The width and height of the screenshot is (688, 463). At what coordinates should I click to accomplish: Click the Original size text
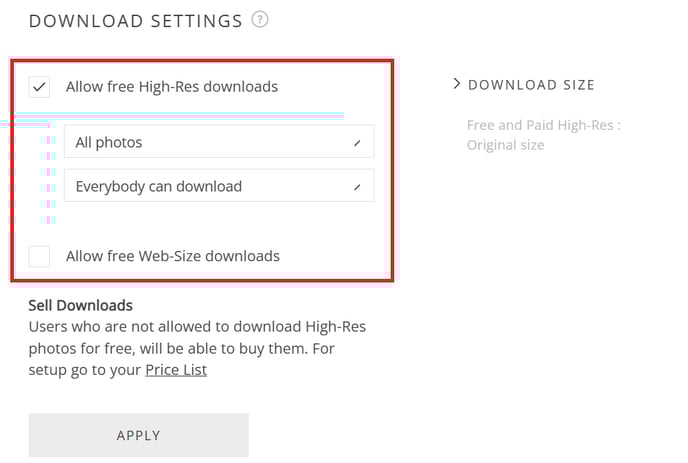(505, 145)
